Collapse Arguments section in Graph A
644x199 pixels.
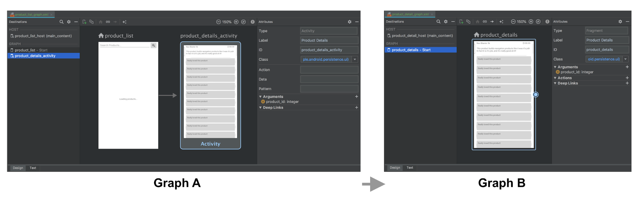click(260, 97)
